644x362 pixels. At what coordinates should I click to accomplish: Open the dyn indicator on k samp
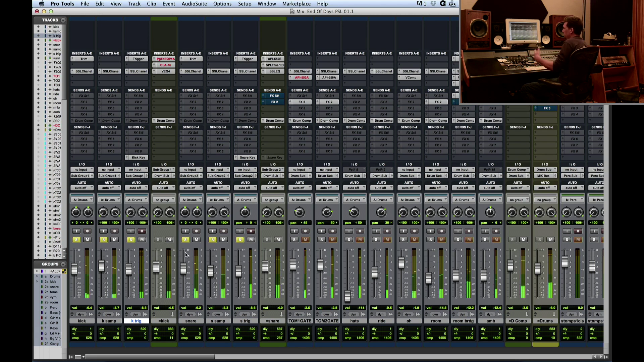[x=108, y=314]
